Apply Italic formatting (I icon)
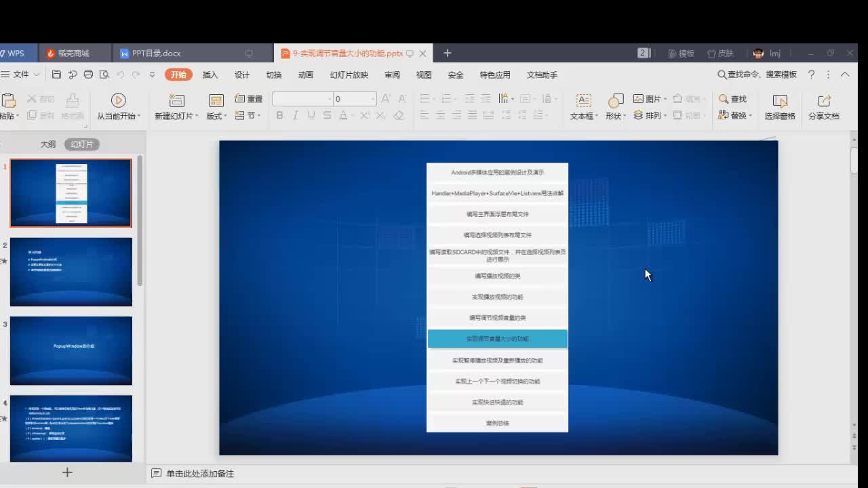 [x=295, y=116]
